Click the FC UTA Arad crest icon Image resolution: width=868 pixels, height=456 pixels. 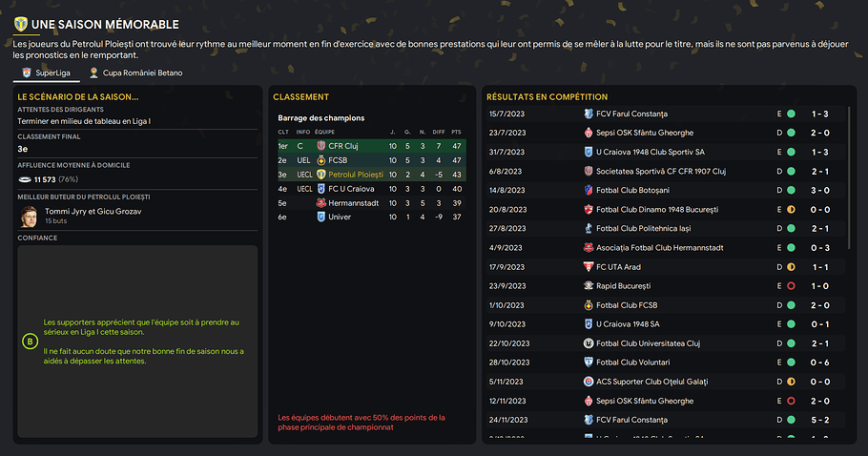[x=589, y=267]
